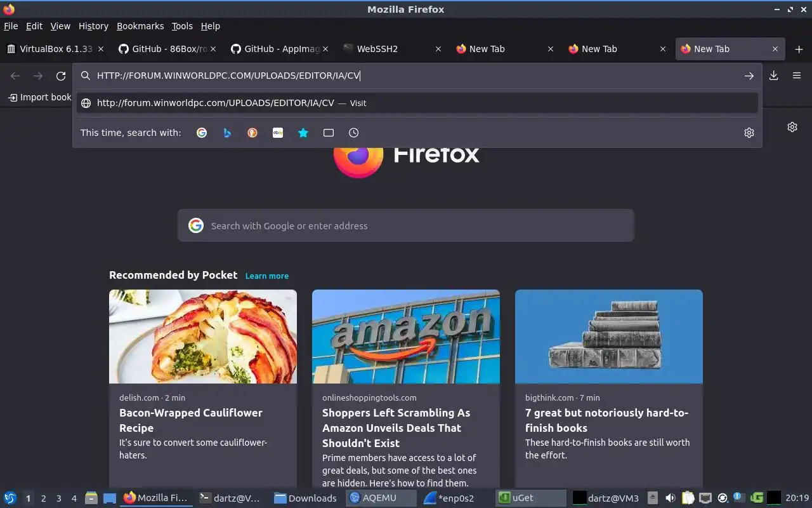The image size is (812, 508).
Task: Click the volume speaker tray icon
Action: coord(671,498)
